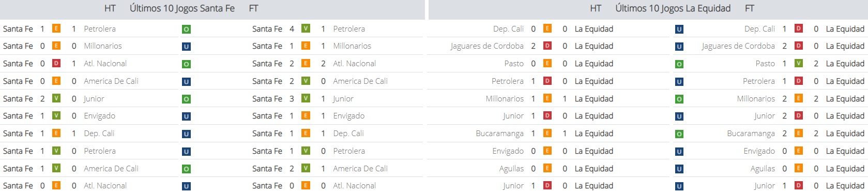868x192 pixels.
Task: Click green O icon in Santa Fe–Petrolera first row
Action: click(x=186, y=29)
